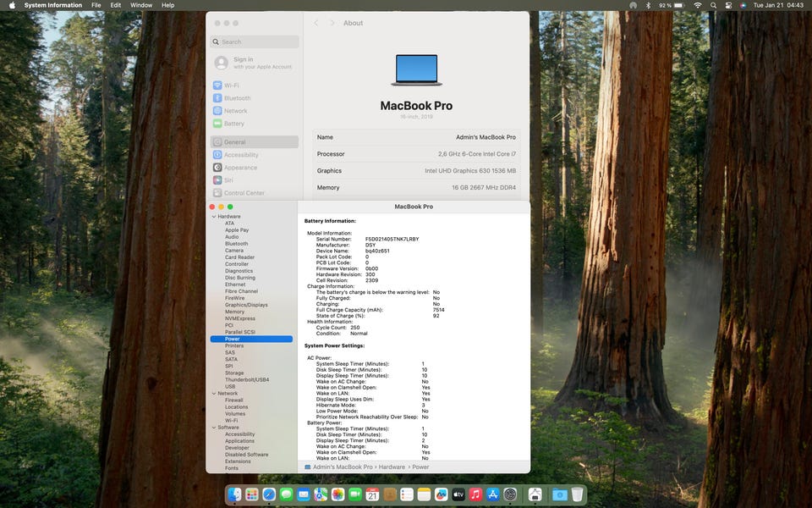Select Memory in the Hardware list
Image resolution: width=812 pixels, height=508 pixels.
(x=234, y=312)
